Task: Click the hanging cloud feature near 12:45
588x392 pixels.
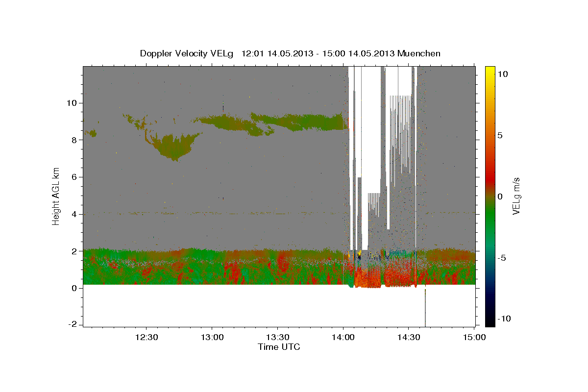Action: pos(174,147)
